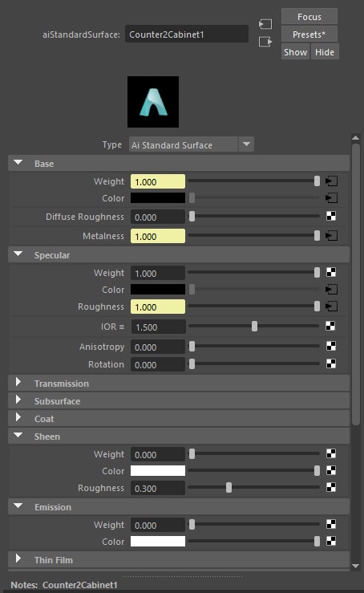The image size is (364, 593).
Task: Map the Sheen Color checker button
Action: (331, 470)
